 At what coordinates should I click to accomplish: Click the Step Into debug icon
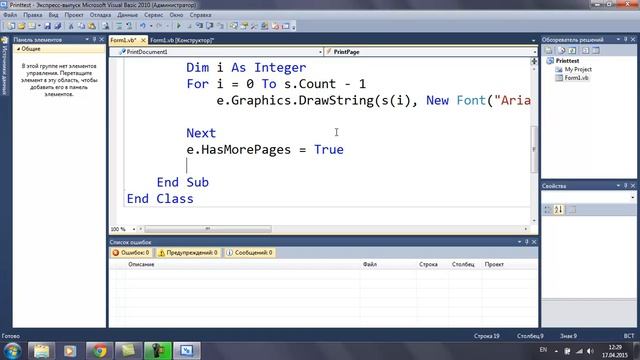coord(199,26)
